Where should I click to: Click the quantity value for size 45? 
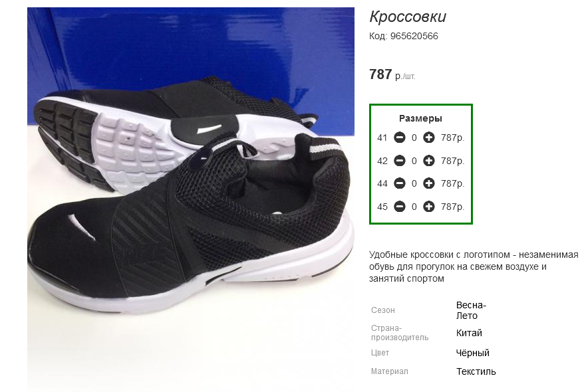tap(414, 207)
